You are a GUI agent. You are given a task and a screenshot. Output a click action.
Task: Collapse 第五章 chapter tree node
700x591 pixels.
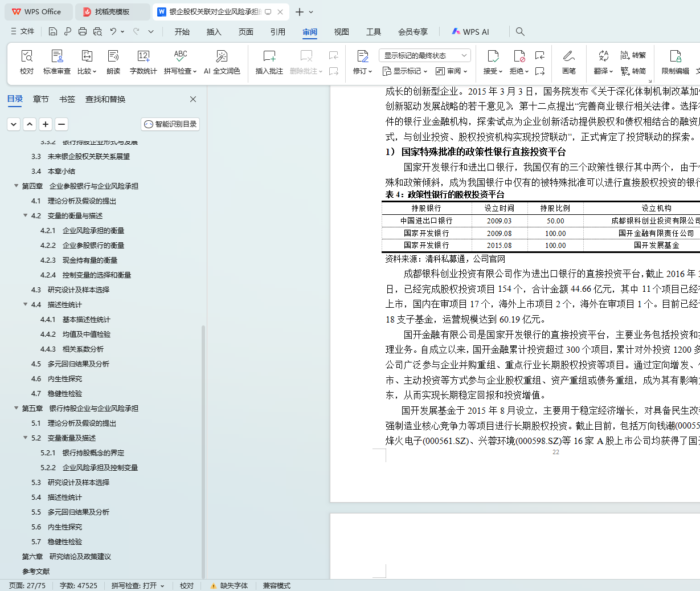pyautogui.click(x=16, y=408)
